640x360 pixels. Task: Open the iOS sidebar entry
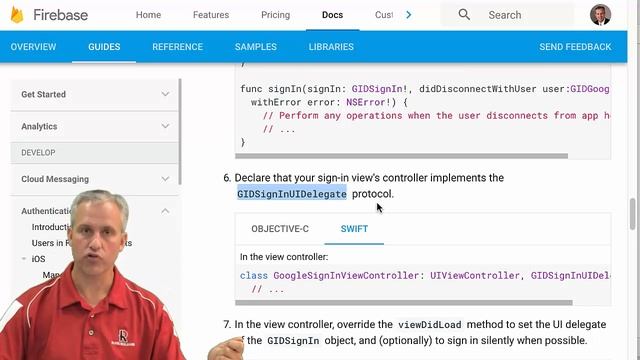pyautogui.click(x=38, y=259)
